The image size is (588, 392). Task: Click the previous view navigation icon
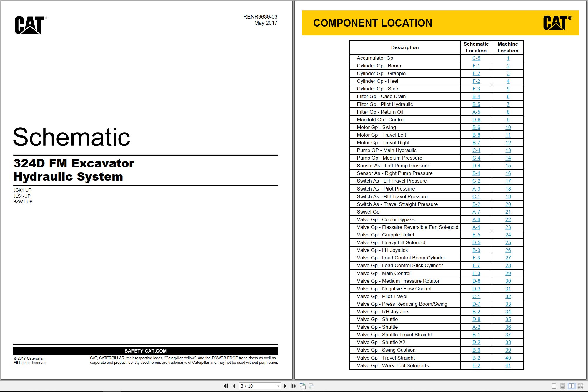[303, 386]
